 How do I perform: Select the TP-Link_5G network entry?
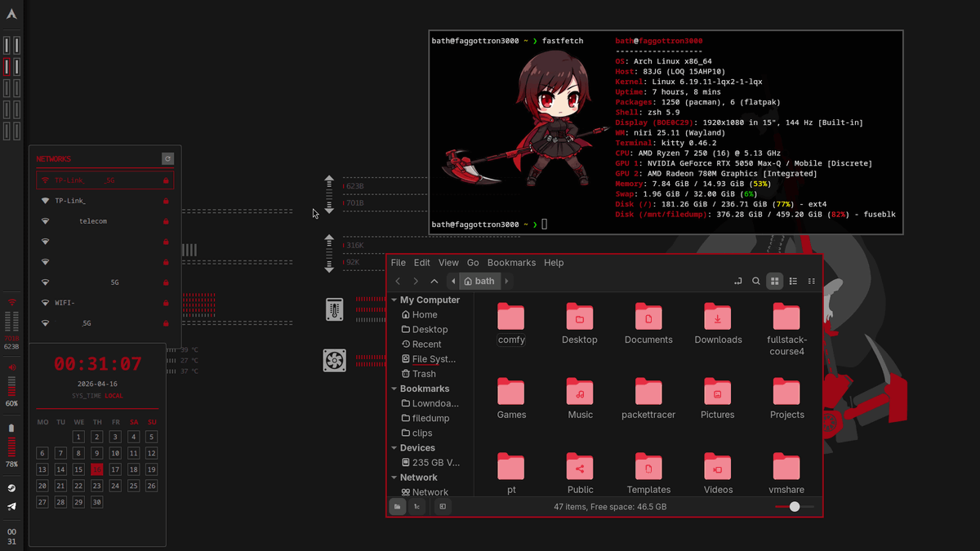coord(105,180)
